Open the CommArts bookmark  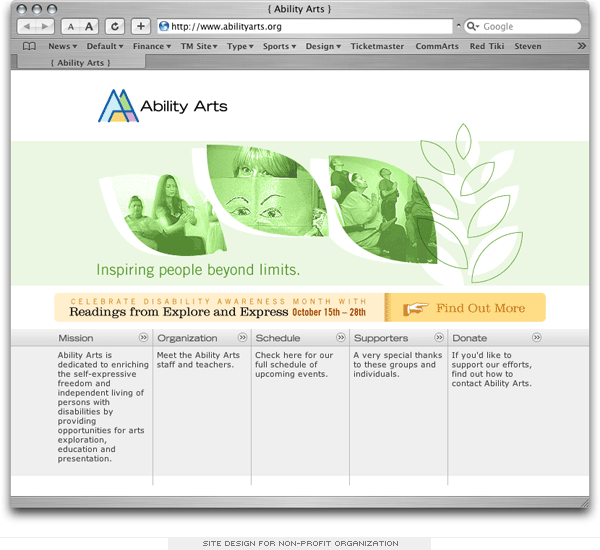(x=437, y=46)
